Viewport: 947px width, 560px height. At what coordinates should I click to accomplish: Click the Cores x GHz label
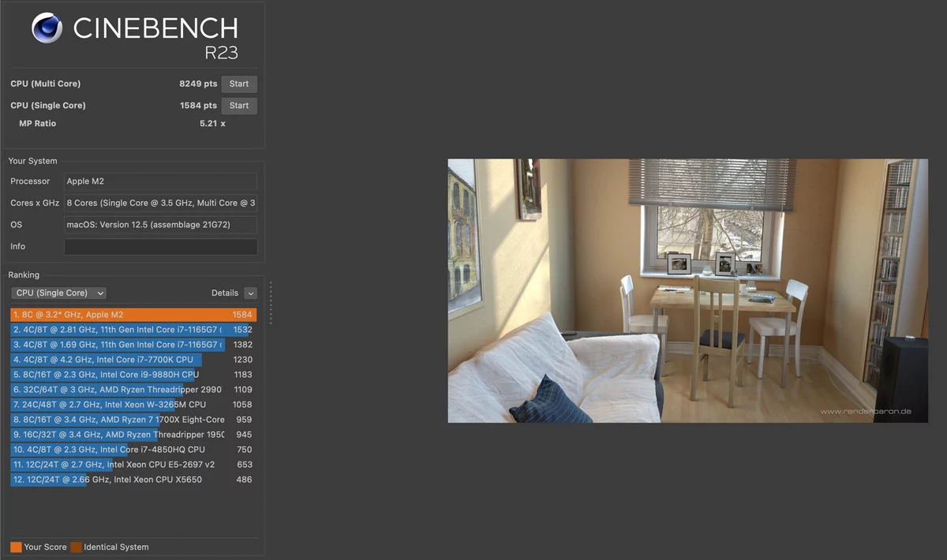(x=35, y=203)
